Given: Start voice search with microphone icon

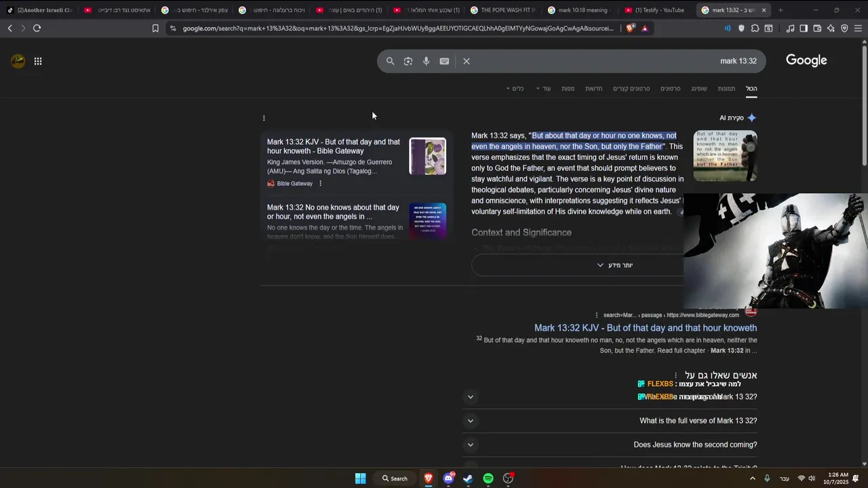Looking at the screenshot, I should click(426, 61).
